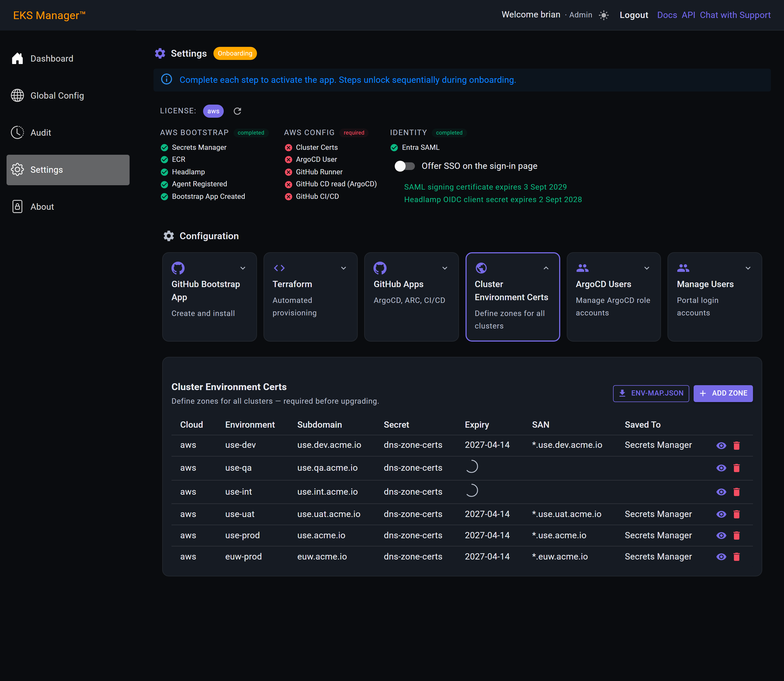Click the use.dev.acme.io subdomain cell
The width and height of the screenshot is (784, 681).
329,445
